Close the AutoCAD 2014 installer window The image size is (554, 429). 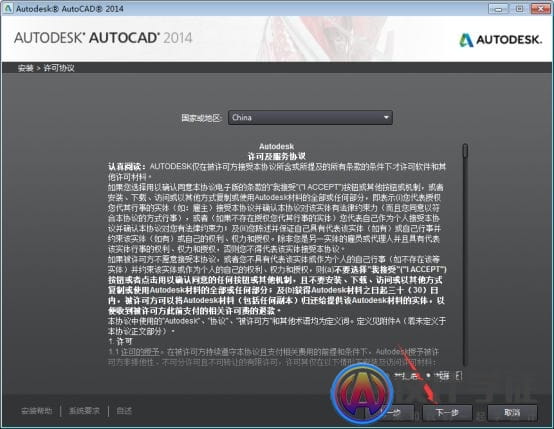pyautogui.click(x=540, y=8)
